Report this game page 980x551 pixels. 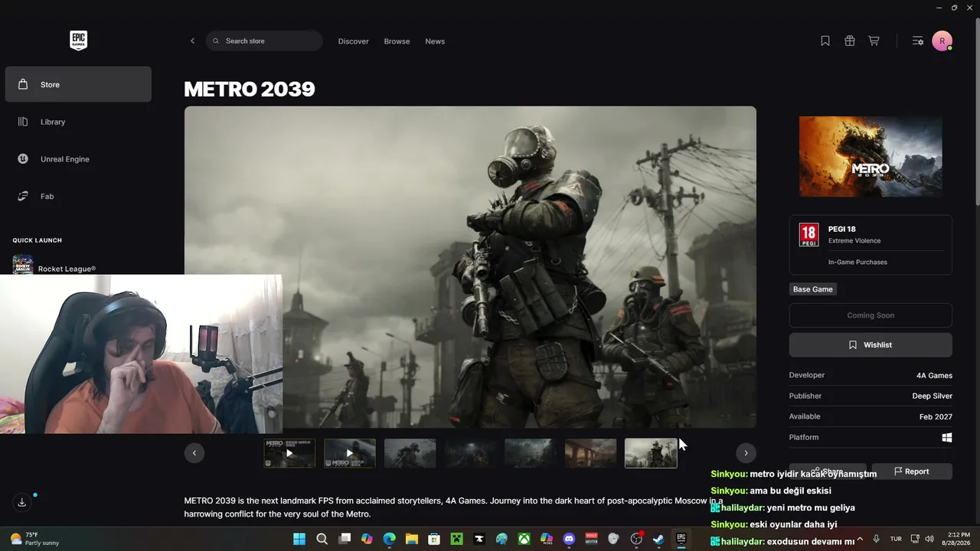click(912, 471)
